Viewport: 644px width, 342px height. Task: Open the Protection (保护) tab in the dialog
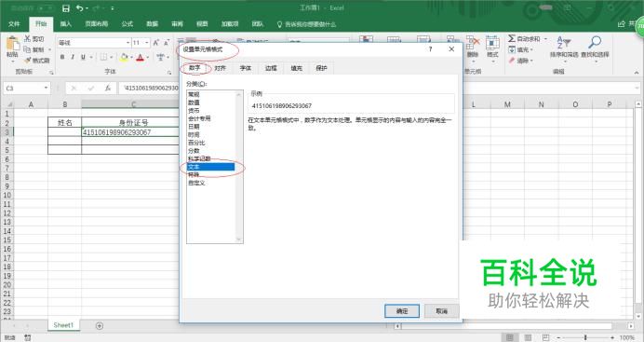tap(322, 68)
